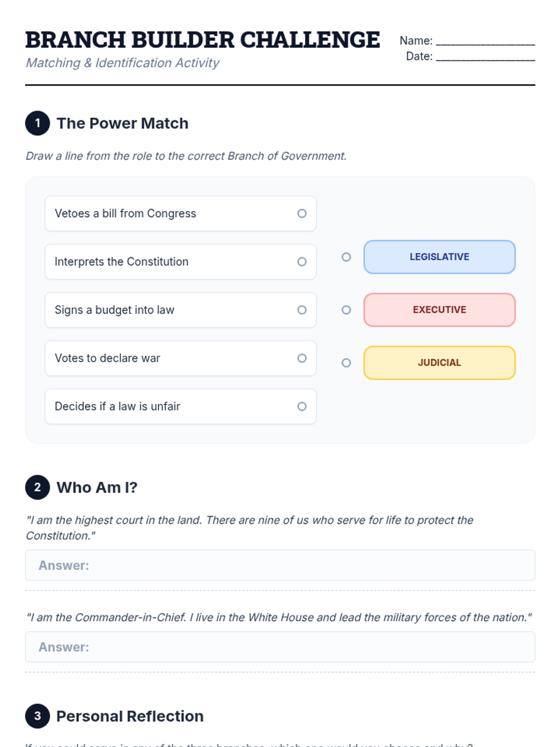Select the circle beside Interprets the Constitution
The image size is (560, 747).
[302, 262]
